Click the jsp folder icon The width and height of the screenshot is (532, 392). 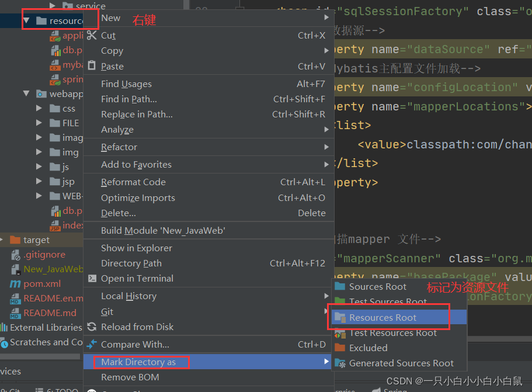coord(55,181)
